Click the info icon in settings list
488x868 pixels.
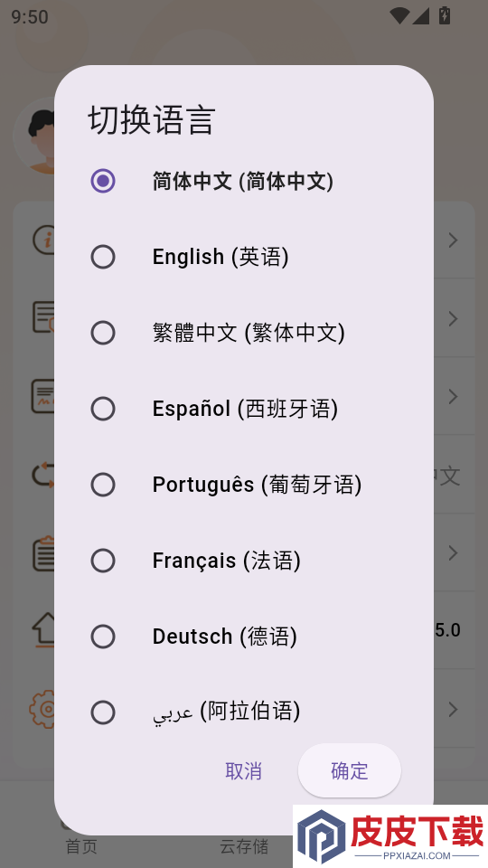pos(43,241)
